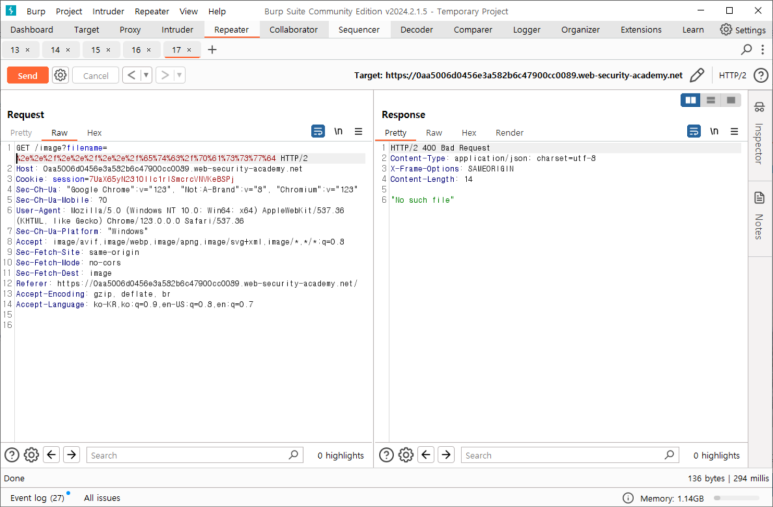Switch to the Proxy tool tab
This screenshot has height=507, width=773.
[130, 30]
